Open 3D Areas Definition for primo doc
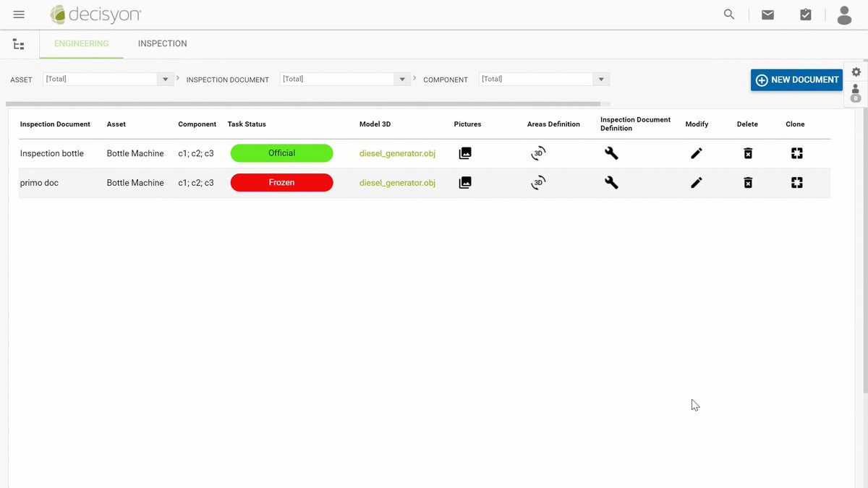The height and width of the screenshot is (488, 868). click(x=538, y=183)
